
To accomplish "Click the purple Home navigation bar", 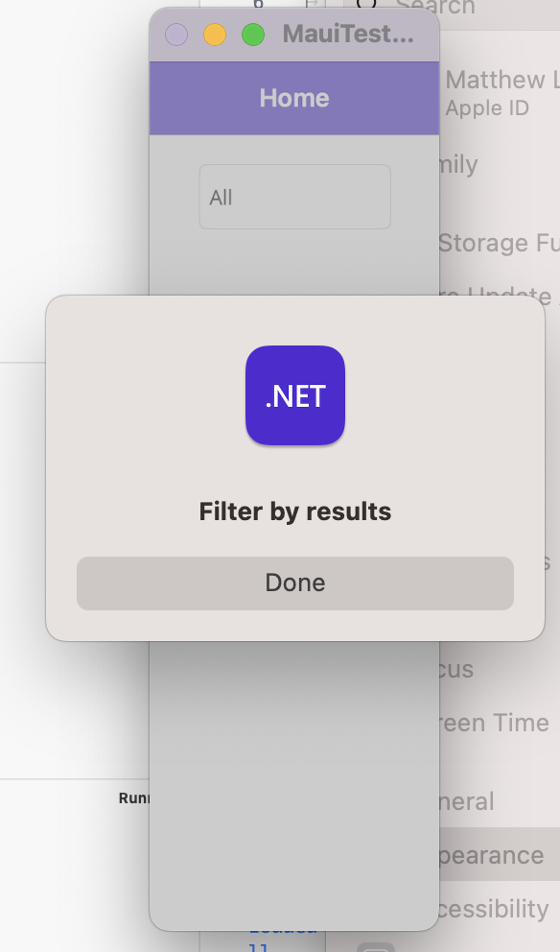I will 294,97.
